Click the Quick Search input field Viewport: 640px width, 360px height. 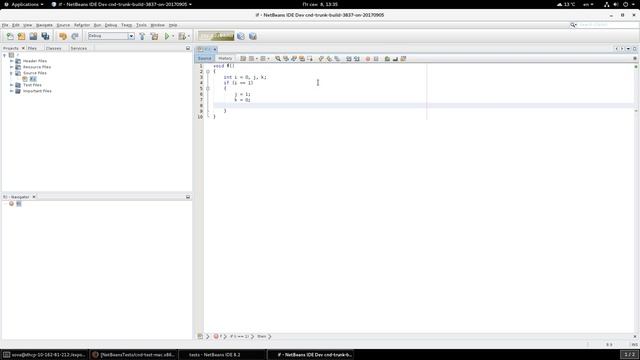607,25
